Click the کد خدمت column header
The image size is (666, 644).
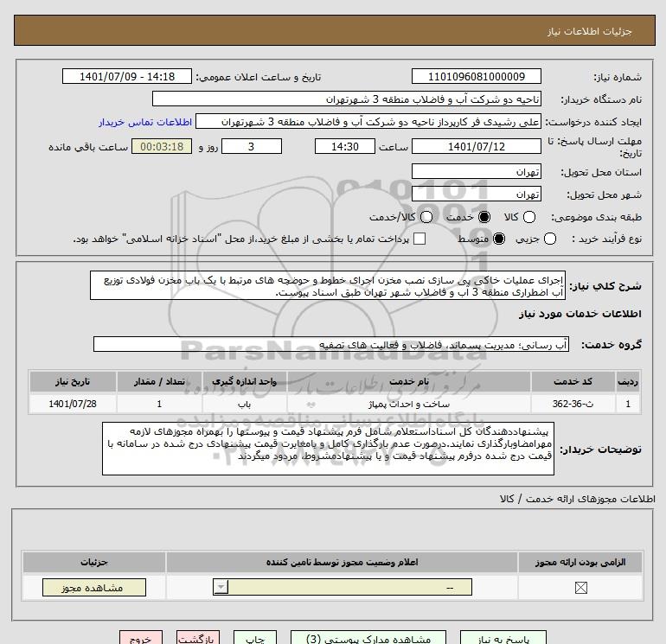tap(573, 381)
